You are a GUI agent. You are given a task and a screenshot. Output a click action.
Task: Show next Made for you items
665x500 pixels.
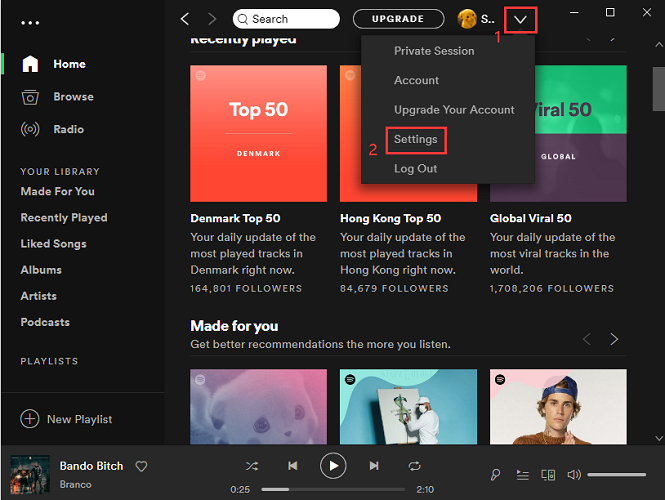(x=614, y=339)
